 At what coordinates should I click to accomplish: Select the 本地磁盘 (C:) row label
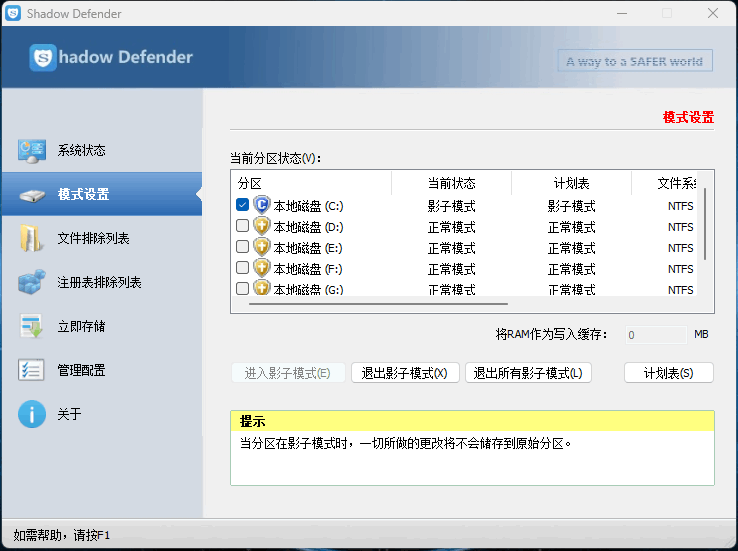click(308, 206)
